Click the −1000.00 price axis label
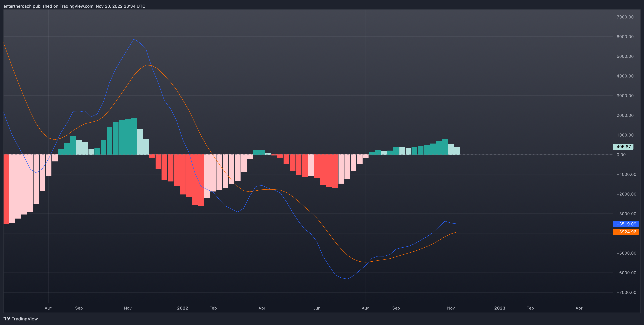The height and width of the screenshot is (325, 644). click(626, 174)
